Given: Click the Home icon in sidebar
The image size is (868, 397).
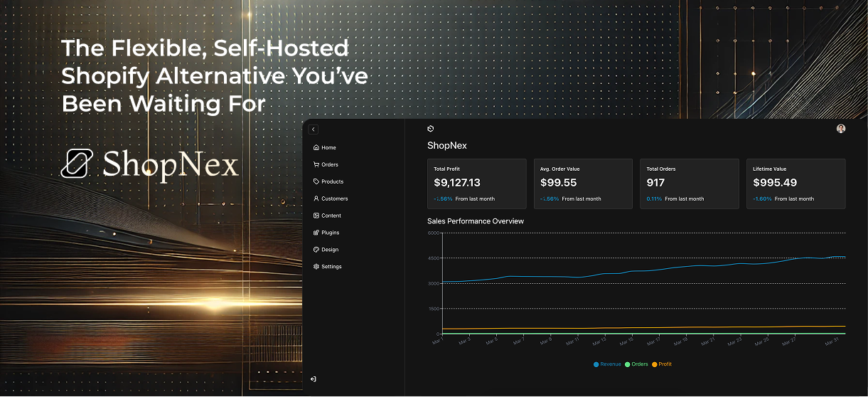Looking at the screenshot, I should pyautogui.click(x=316, y=147).
